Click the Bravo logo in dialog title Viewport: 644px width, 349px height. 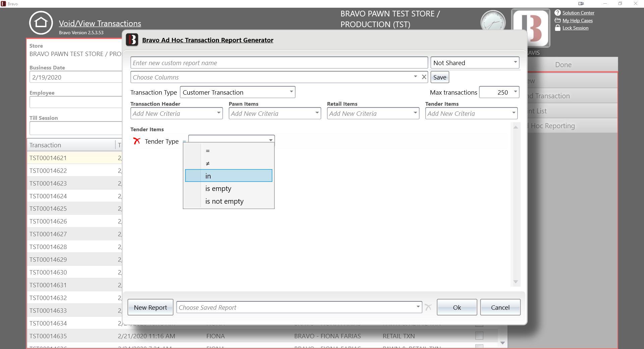coord(132,40)
